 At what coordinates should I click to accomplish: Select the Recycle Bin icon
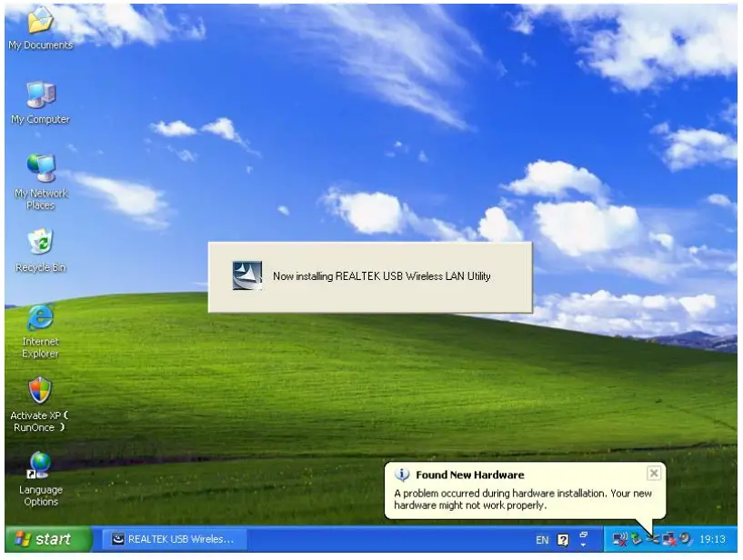(x=40, y=251)
